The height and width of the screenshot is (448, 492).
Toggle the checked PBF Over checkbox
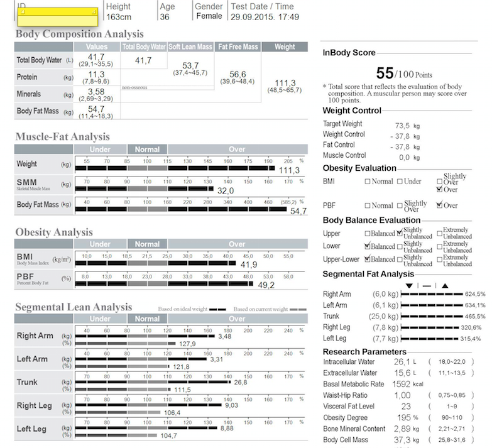coord(439,205)
